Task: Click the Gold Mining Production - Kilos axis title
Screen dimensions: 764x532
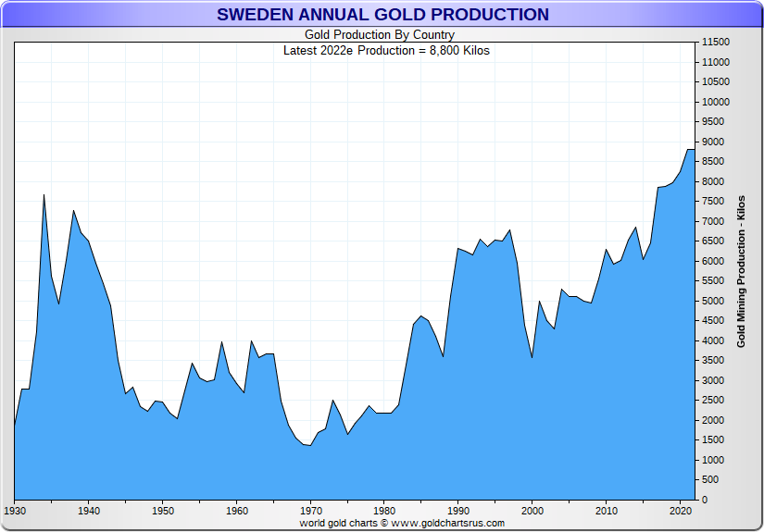Action: point(741,272)
